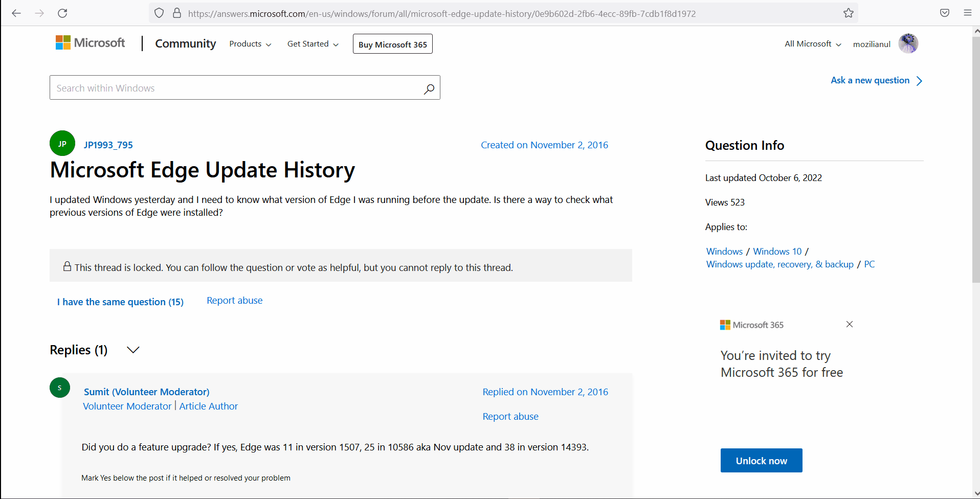The height and width of the screenshot is (499, 980).
Task: Open the Firefox application menu
Action: (x=967, y=13)
